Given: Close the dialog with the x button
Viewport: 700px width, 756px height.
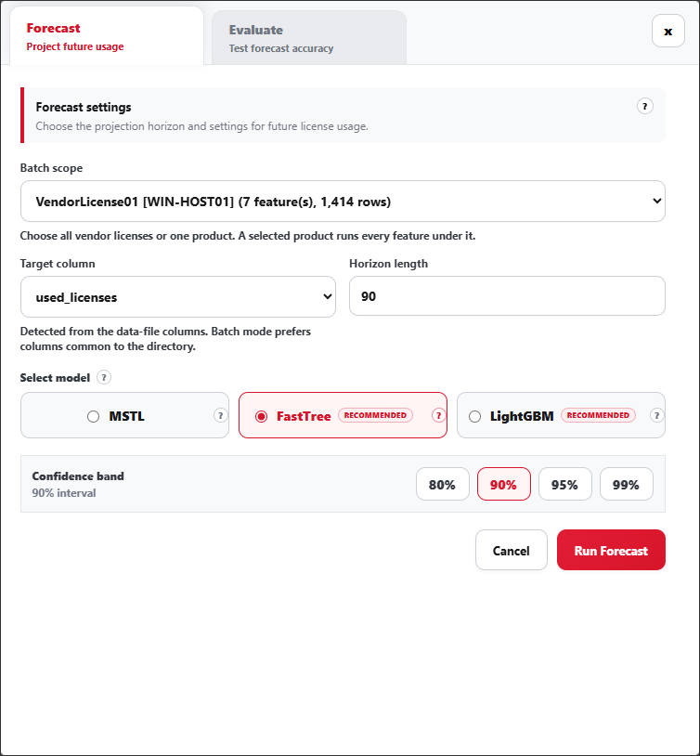Looking at the screenshot, I should pyautogui.click(x=668, y=31).
